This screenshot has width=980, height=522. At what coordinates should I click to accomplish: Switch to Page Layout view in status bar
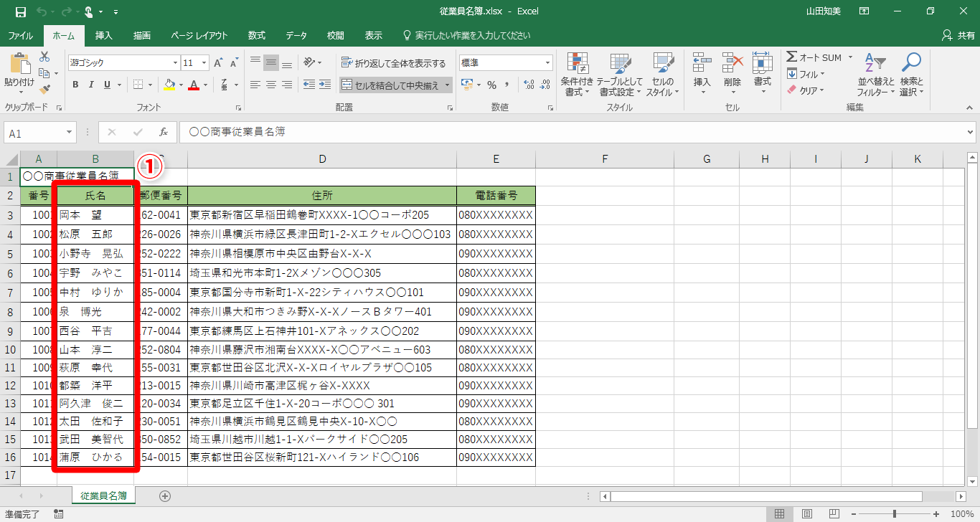[x=807, y=514]
